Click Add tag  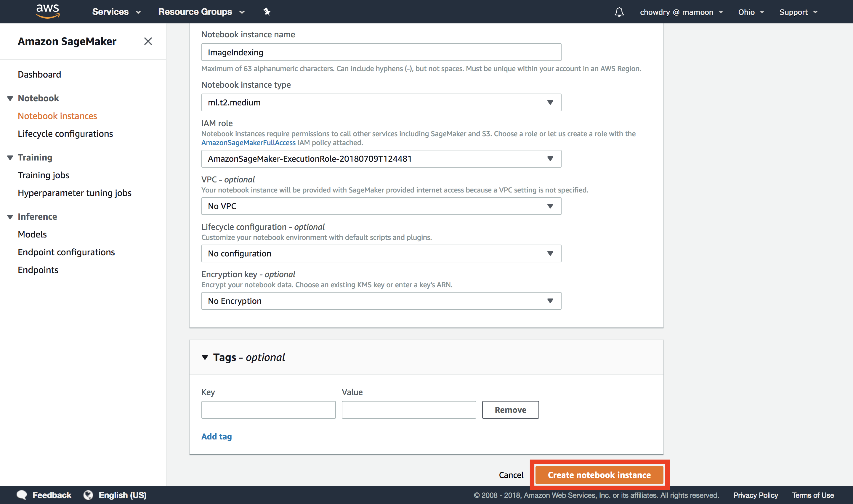point(217,436)
